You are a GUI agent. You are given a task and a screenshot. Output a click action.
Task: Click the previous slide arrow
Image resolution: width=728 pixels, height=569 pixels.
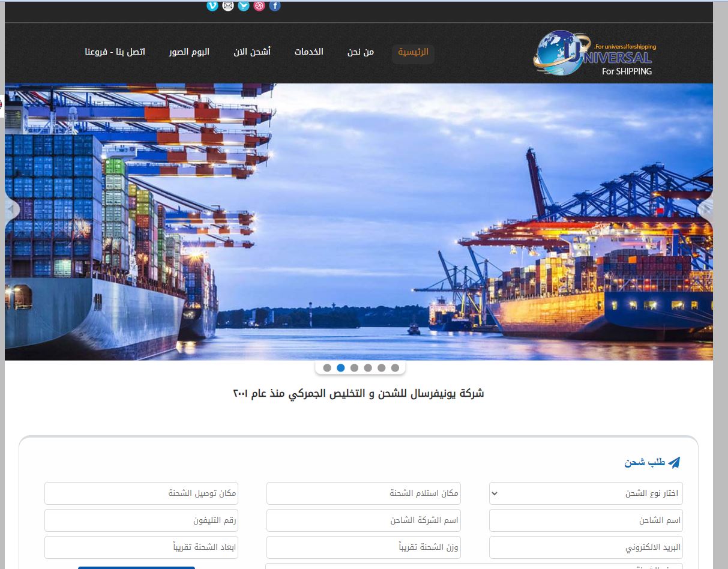(12, 209)
